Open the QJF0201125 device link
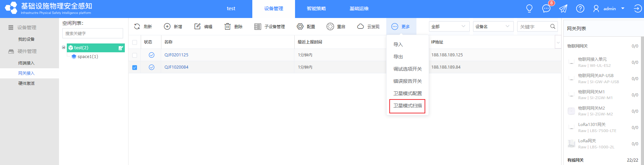Viewport: 644px width, 165px height. (x=176, y=55)
